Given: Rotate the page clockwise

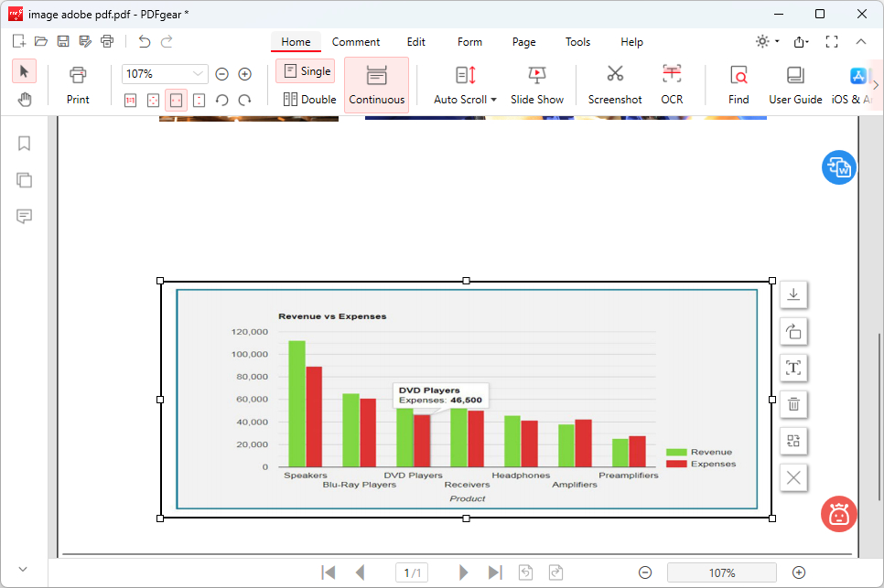Looking at the screenshot, I should click(244, 101).
